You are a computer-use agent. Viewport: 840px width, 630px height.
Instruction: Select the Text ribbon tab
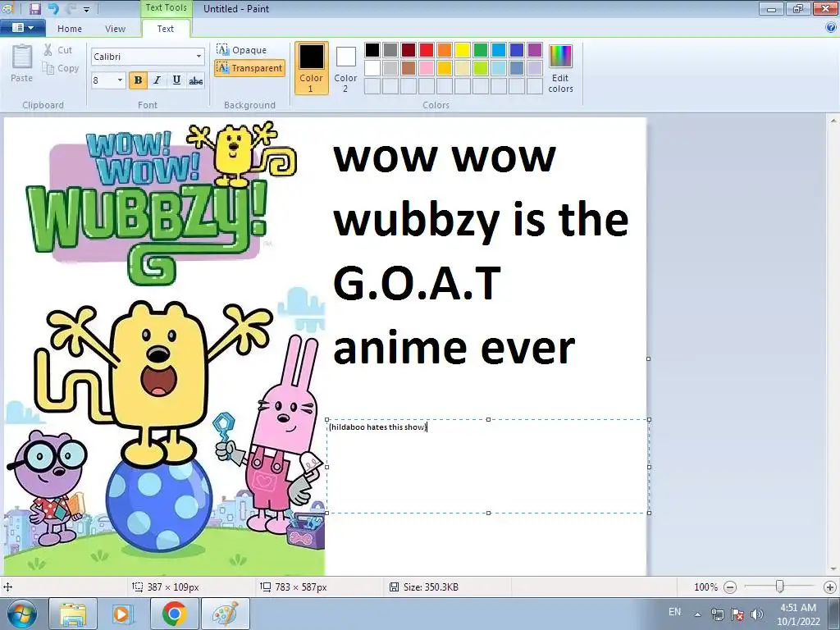166,29
